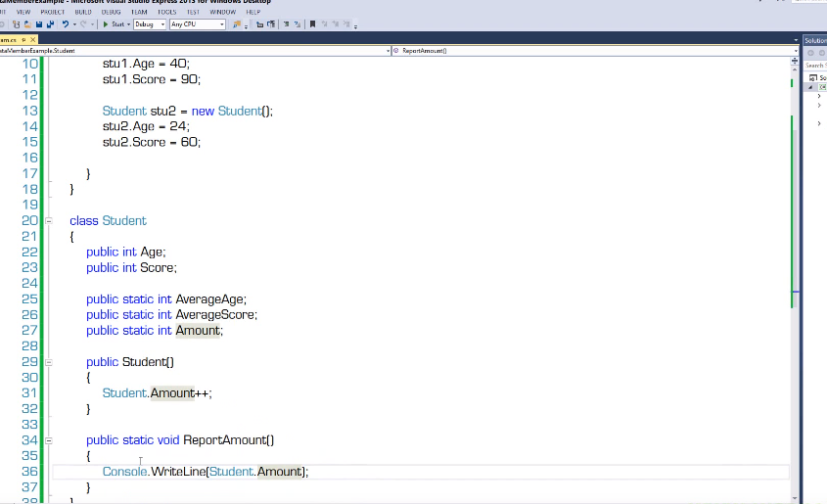Collapse the class Student code block

coord(49,221)
